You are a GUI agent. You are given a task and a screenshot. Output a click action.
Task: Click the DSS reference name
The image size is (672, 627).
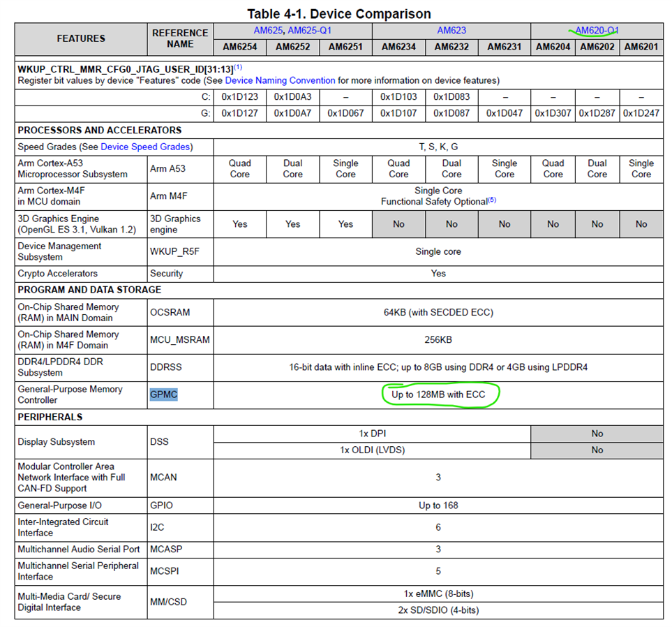(159, 442)
